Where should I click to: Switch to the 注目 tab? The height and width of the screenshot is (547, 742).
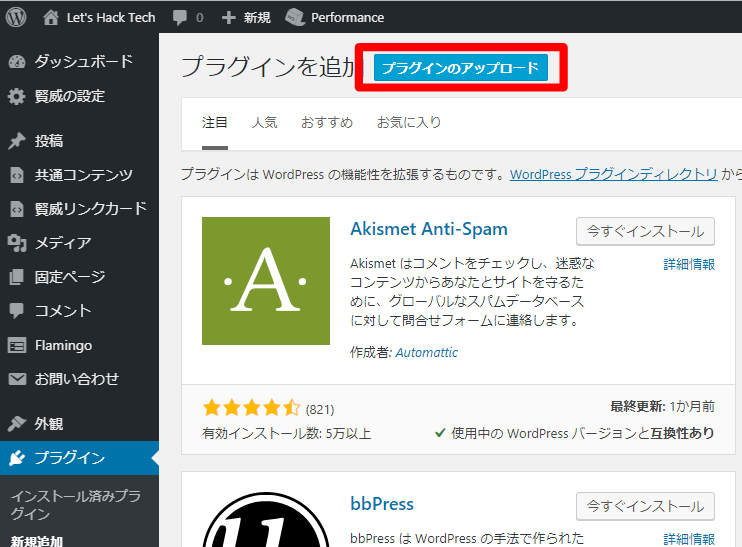215,123
